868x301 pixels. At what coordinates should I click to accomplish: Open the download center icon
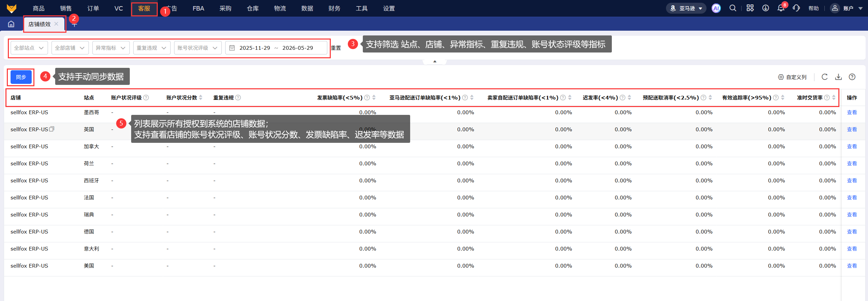[x=765, y=8]
